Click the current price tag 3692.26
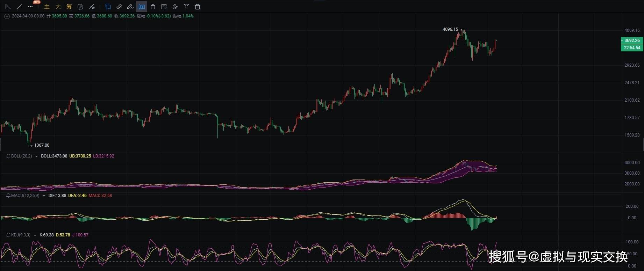This screenshot has width=644, height=271. pyautogui.click(x=632, y=41)
